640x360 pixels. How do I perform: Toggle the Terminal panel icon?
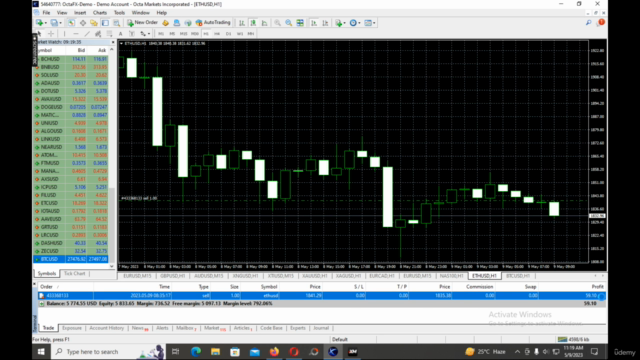pyautogui.click(x=105, y=23)
